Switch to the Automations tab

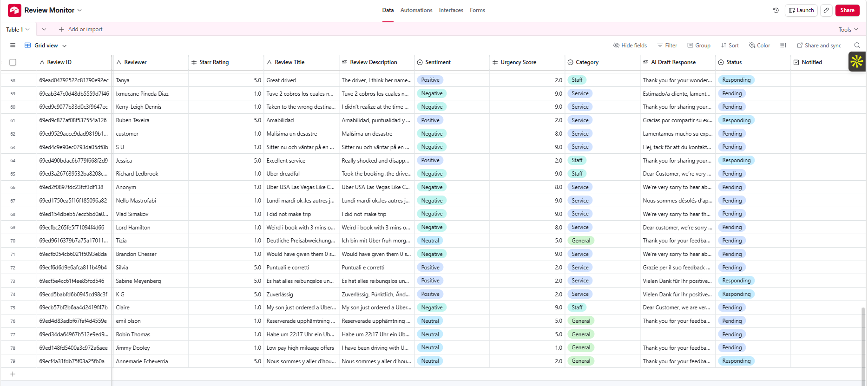tap(416, 10)
